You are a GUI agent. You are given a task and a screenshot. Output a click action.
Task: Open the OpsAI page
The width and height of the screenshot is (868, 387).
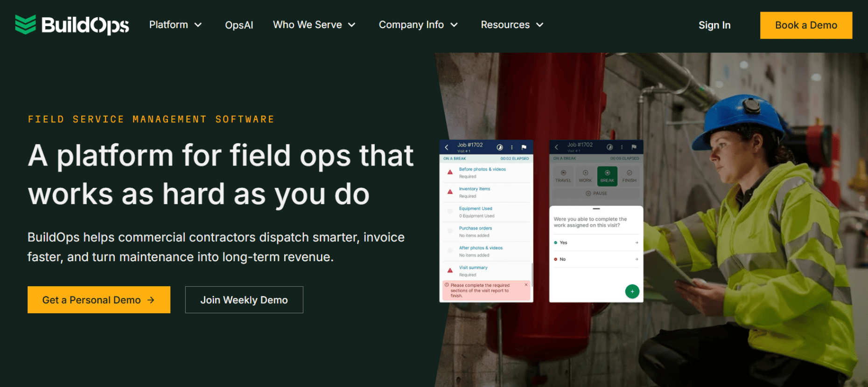point(239,25)
